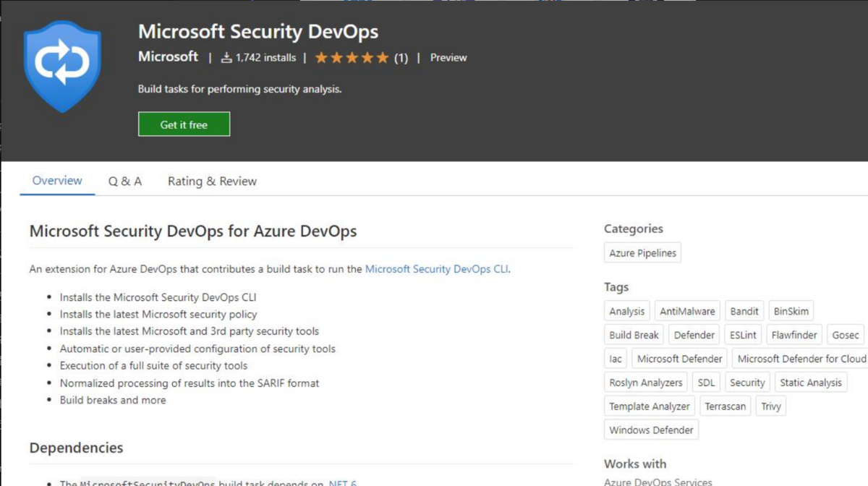Select the Azure Pipelines category
This screenshot has width=868, height=486.
pyautogui.click(x=642, y=252)
